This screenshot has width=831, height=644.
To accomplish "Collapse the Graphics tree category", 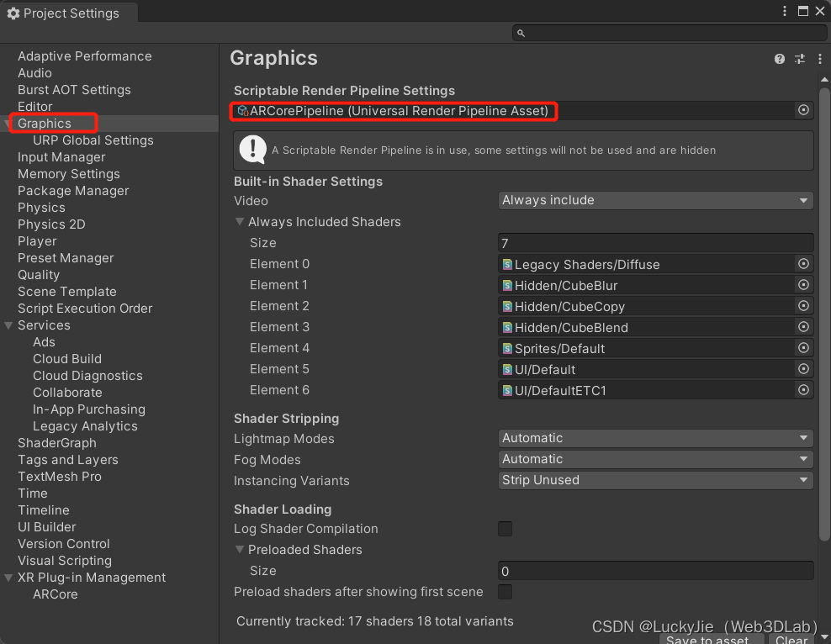I will 8,124.
